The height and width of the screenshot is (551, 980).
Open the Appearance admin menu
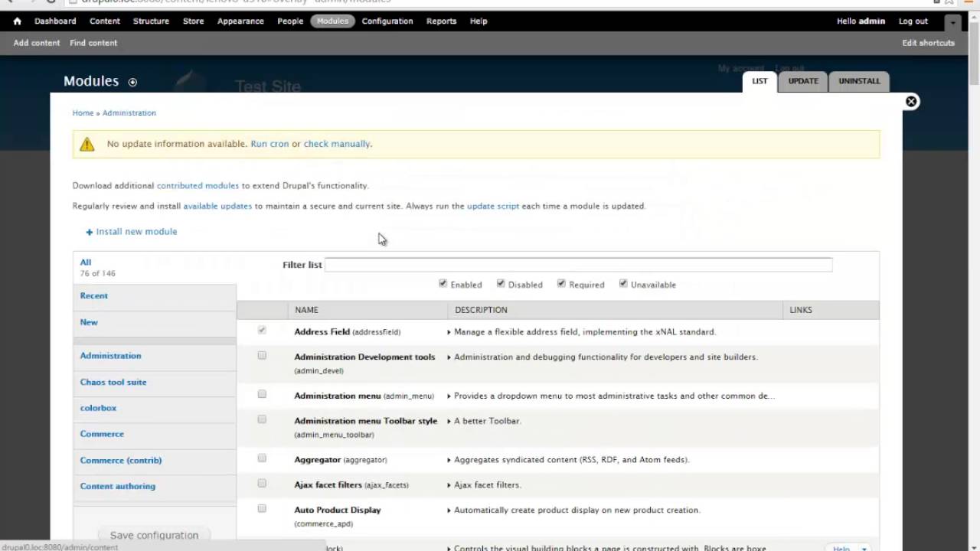240,21
